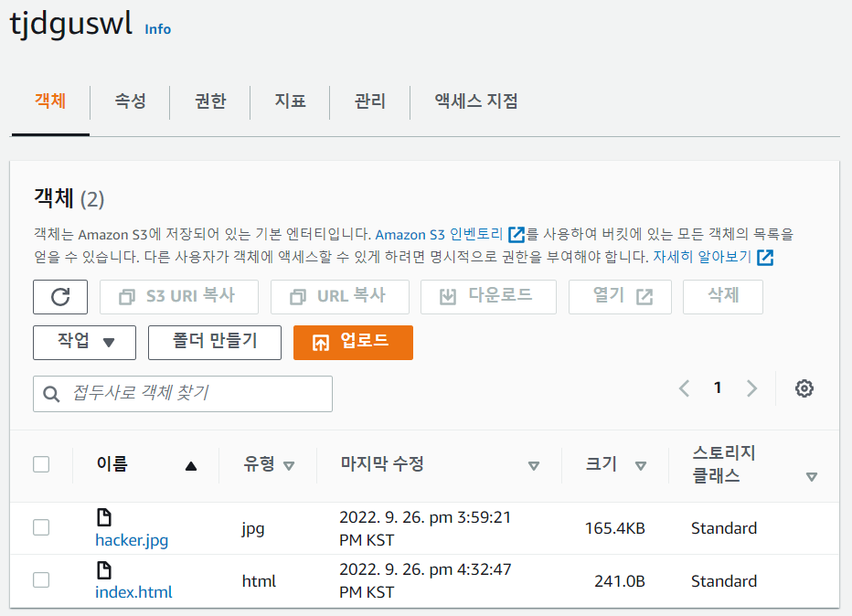Click the html type cell
Viewport: 852px width, 616px height.
point(260,581)
